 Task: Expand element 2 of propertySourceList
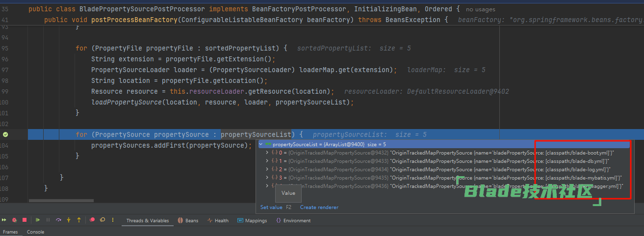click(x=267, y=169)
